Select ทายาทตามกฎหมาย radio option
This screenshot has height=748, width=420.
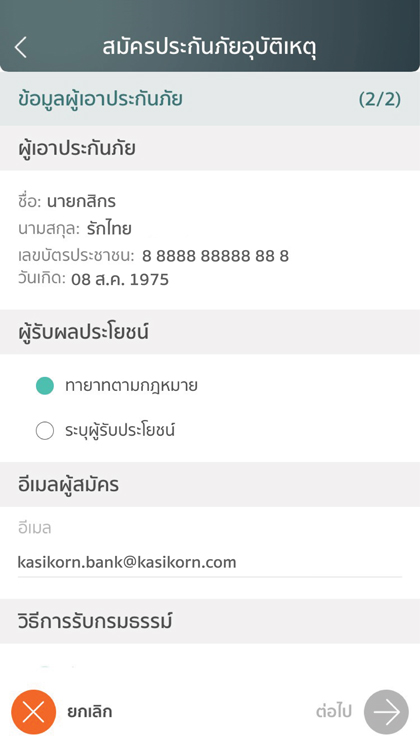click(45, 385)
